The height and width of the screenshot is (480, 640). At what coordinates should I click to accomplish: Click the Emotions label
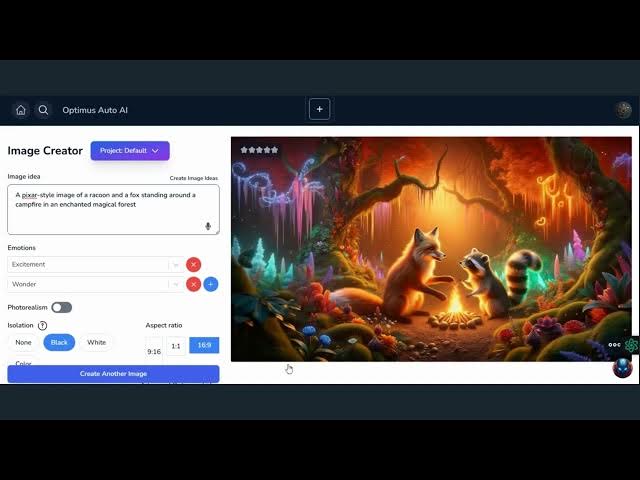[22, 248]
